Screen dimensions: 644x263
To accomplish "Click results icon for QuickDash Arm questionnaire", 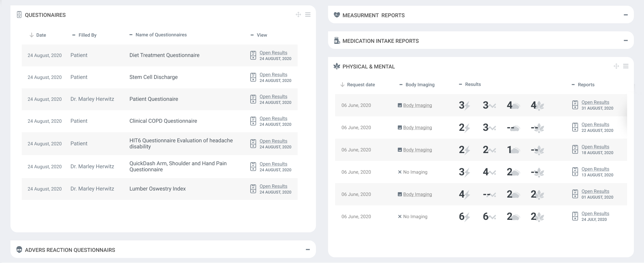I will tap(253, 167).
